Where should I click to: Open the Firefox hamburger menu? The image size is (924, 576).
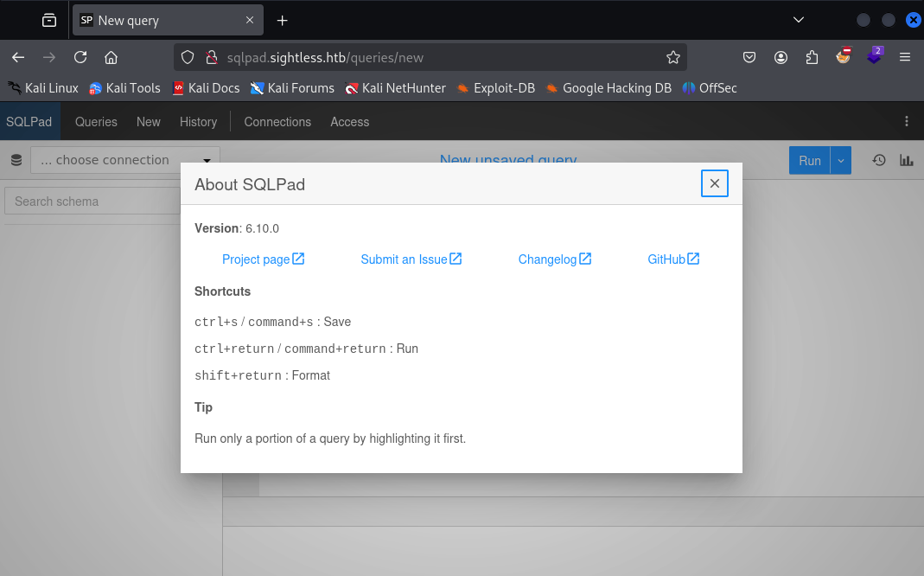click(x=905, y=57)
